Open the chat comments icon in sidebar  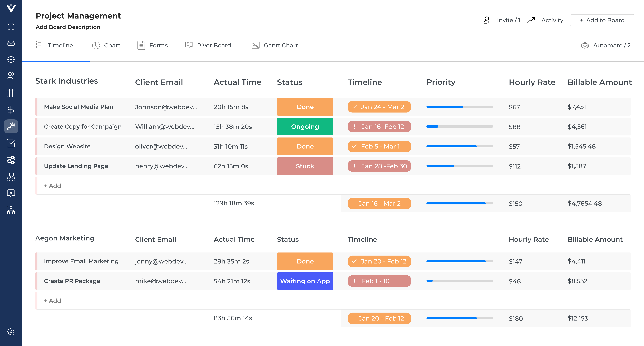pos(11,193)
